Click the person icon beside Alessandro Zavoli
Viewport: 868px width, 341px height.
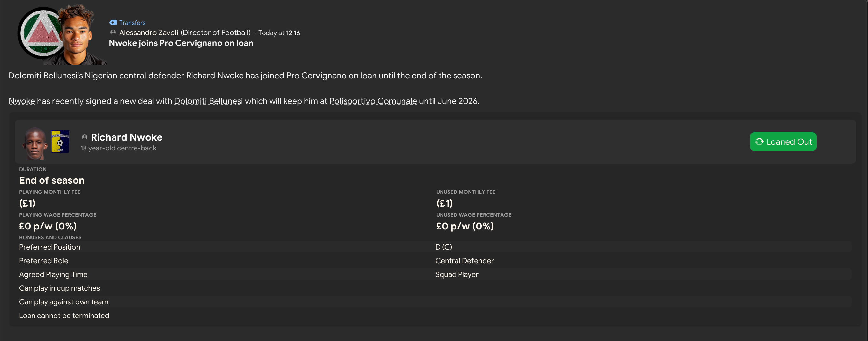coord(113,32)
